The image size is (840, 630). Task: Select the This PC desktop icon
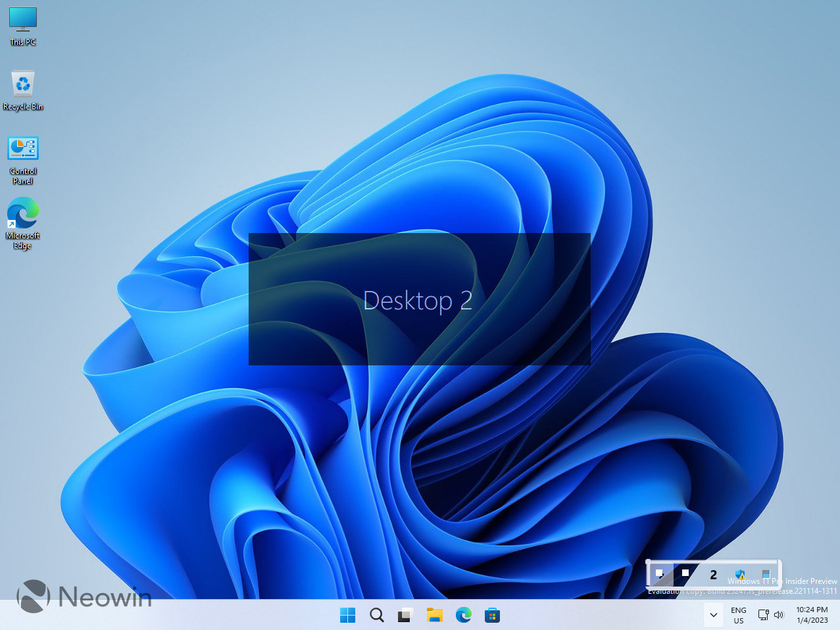(23, 26)
